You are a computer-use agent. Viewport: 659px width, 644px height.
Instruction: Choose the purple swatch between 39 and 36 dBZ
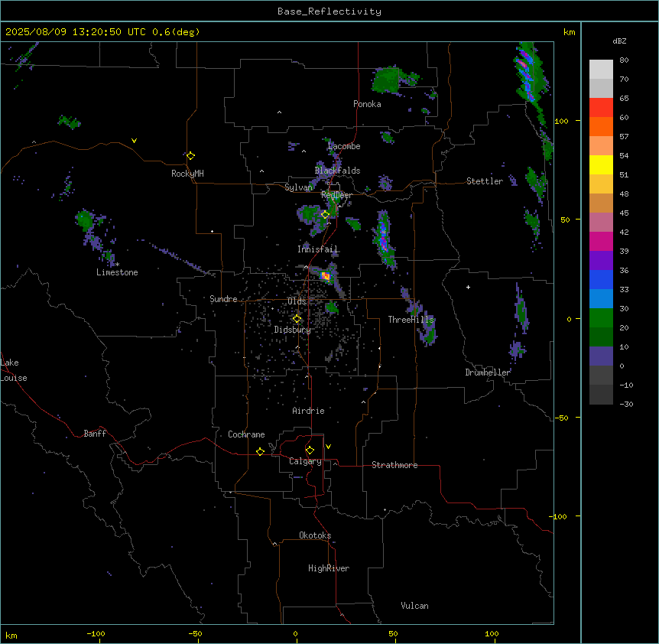pyautogui.click(x=601, y=261)
